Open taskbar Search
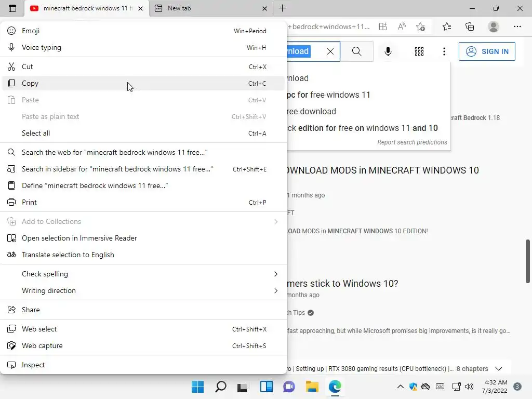This screenshot has width=532, height=399. click(220, 387)
